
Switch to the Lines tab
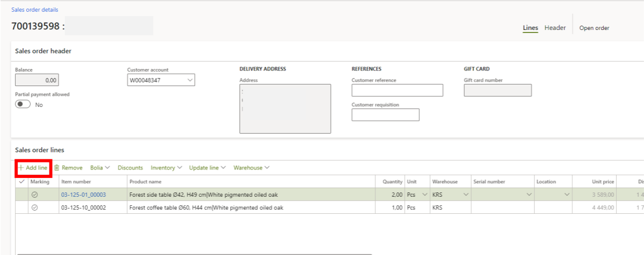point(530,28)
